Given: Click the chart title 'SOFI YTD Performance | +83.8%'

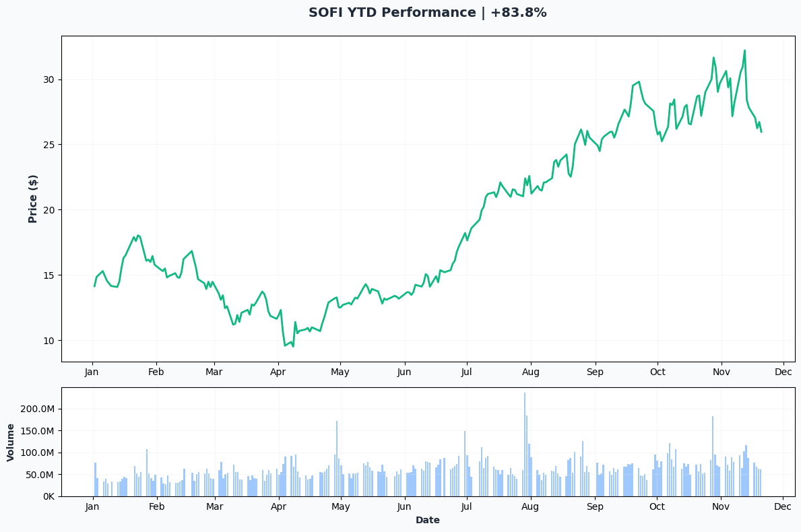Looking at the screenshot, I should pos(428,13).
